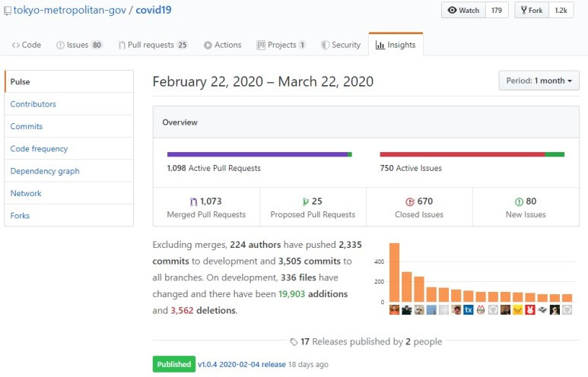Click the new issues icon
Viewport: 588px width, 377px height.
[519, 201]
